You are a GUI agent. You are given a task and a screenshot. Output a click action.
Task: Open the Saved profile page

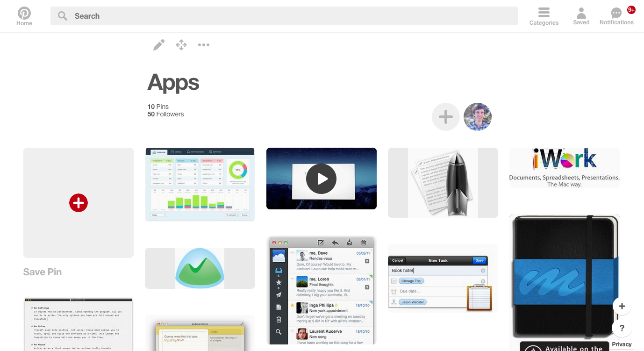click(x=581, y=16)
